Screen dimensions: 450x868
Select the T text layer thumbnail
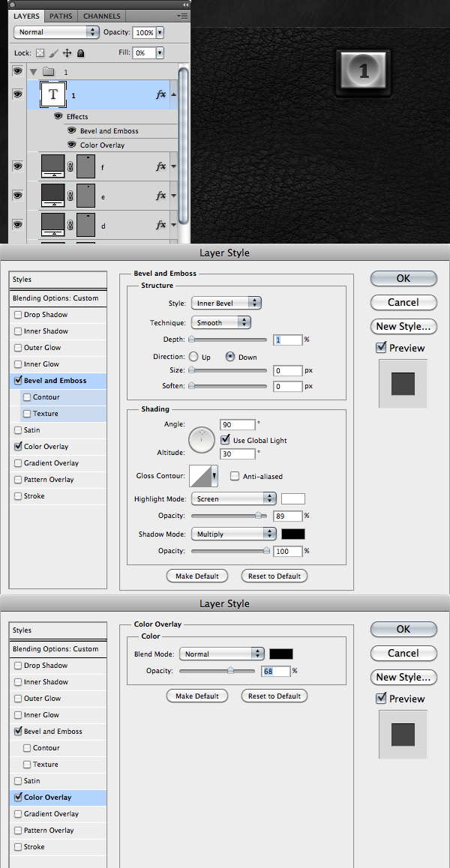[53, 94]
